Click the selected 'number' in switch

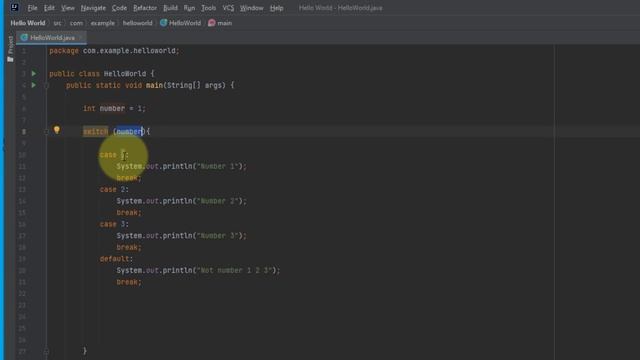click(x=129, y=131)
